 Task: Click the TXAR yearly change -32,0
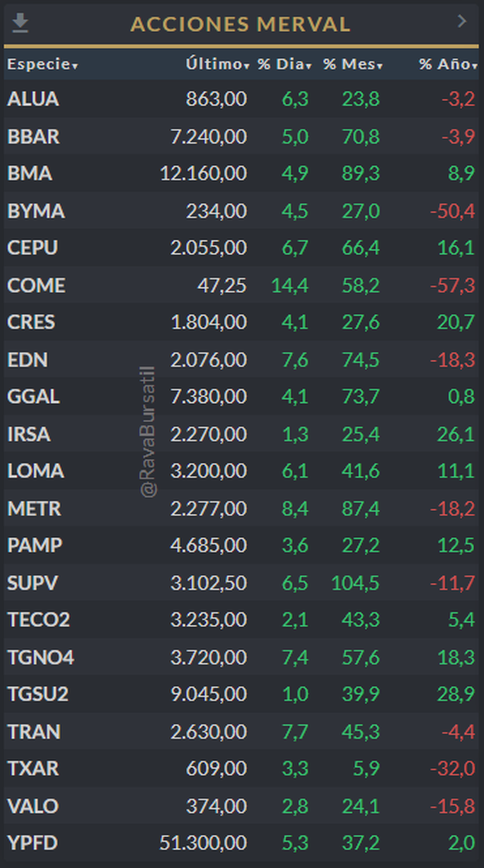452,768
